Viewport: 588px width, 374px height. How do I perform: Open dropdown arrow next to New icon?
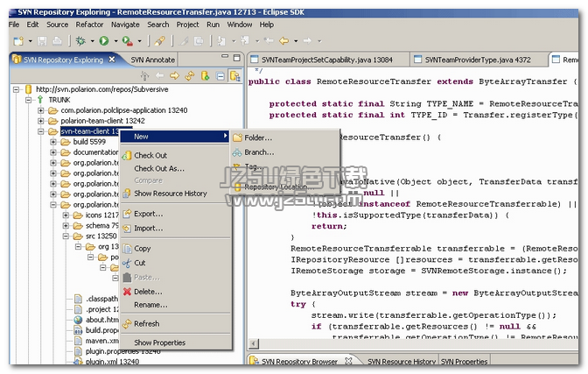[31, 40]
